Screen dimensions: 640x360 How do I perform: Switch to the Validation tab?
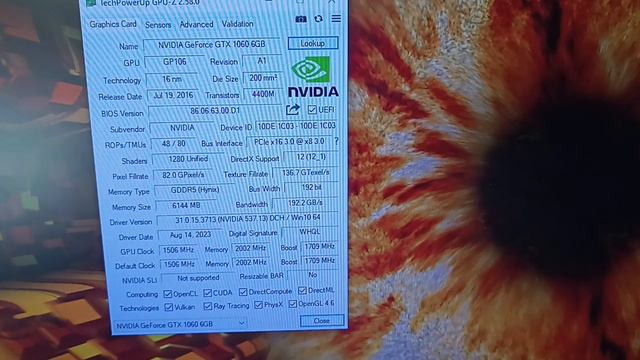coord(238,24)
